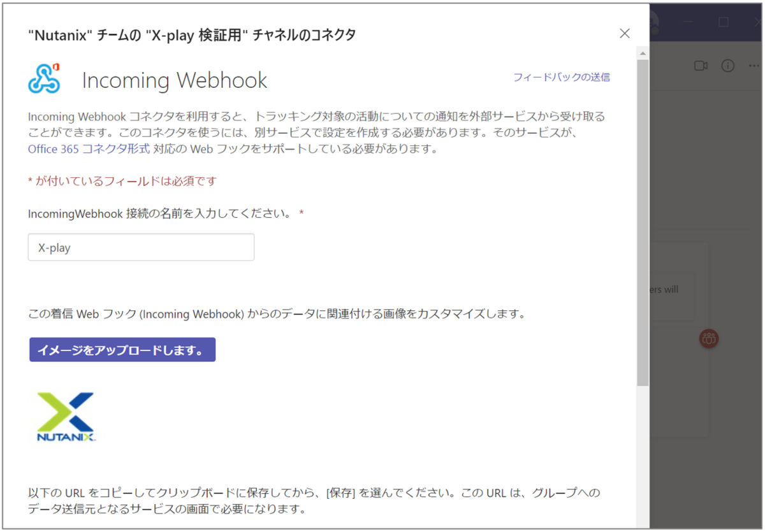The image size is (765, 532).
Task: Click the Incoming Webhook heading text
Action: pyautogui.click(x=175, y=80)
